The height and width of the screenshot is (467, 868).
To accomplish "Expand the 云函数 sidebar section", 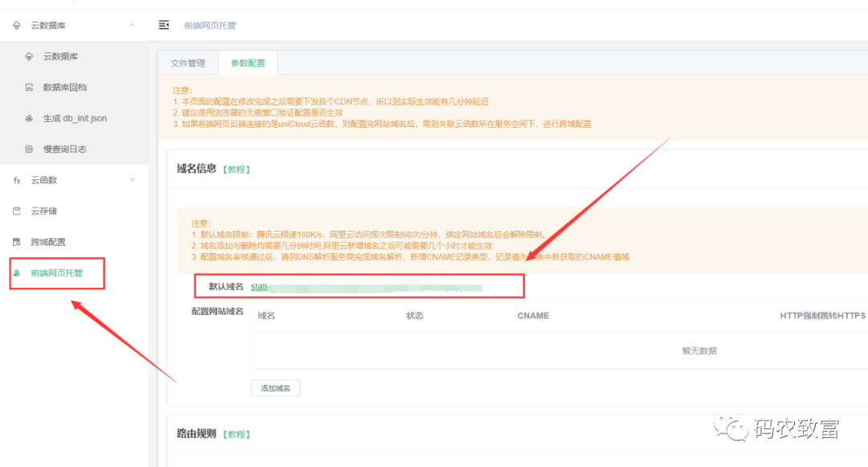I will coord(132,180).
